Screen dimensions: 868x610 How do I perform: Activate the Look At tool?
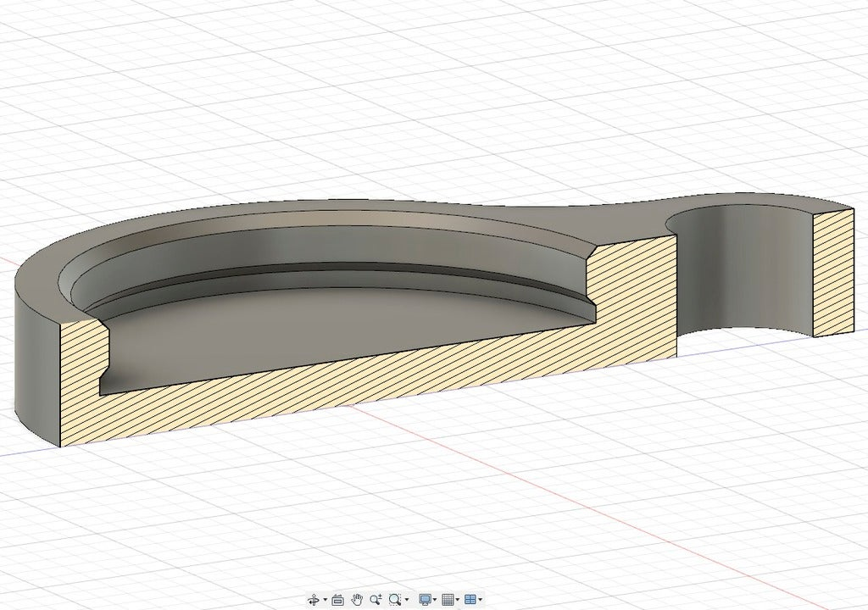[337, 599]
